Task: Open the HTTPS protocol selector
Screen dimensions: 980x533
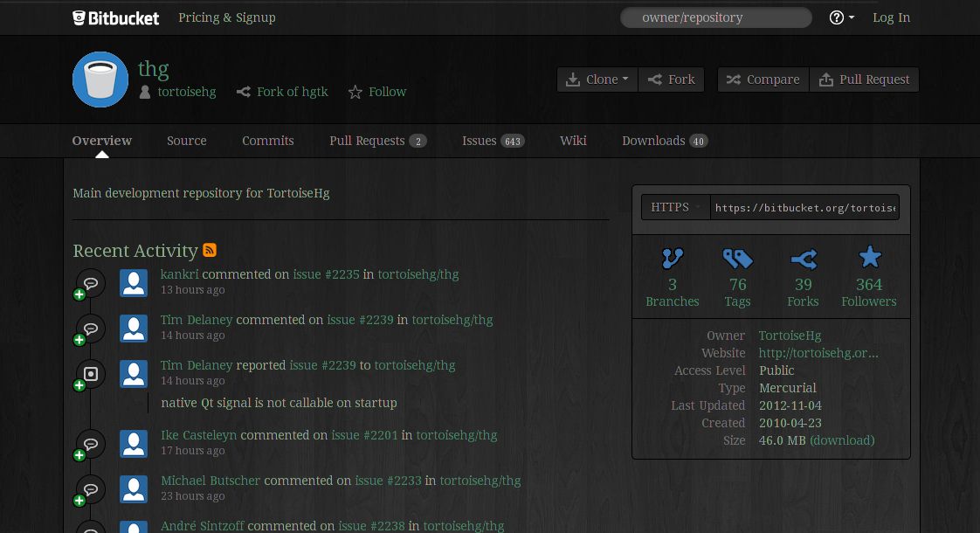Action: click(x=675, y=207)
